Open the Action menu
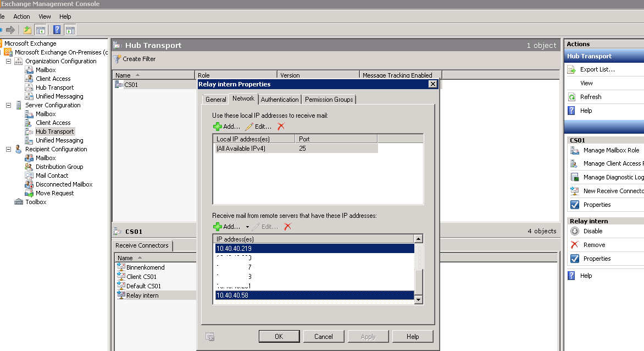 tap(21, 17)
